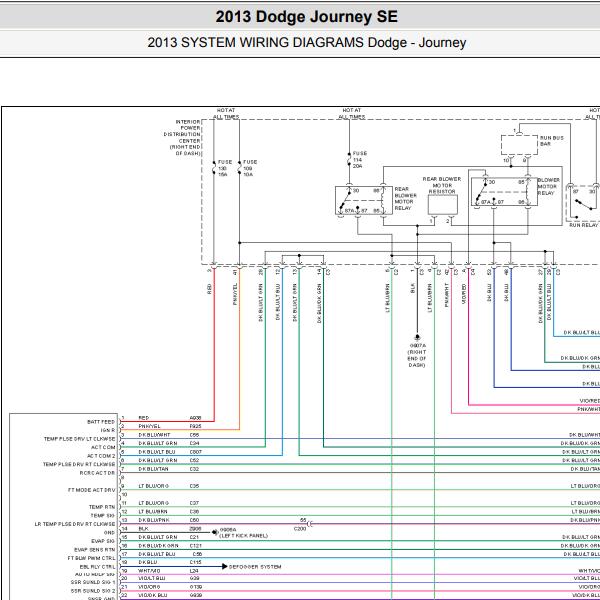Image resolution: width=600 pixels, height=600 pixels.
Task: Click the LR TEMP PLSE DRV RT CLKWSE label
Action: 75,524
